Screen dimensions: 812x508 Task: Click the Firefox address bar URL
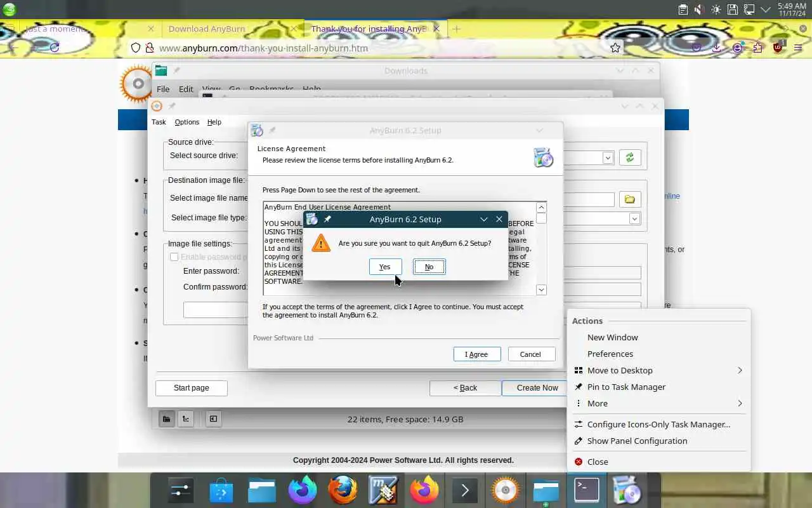(x=263, y=48)
